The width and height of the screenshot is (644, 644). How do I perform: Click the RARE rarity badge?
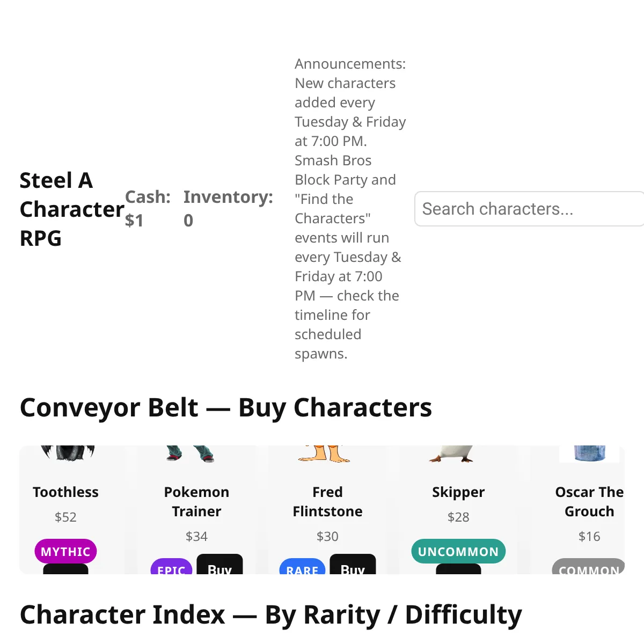[x=302, y=567]
